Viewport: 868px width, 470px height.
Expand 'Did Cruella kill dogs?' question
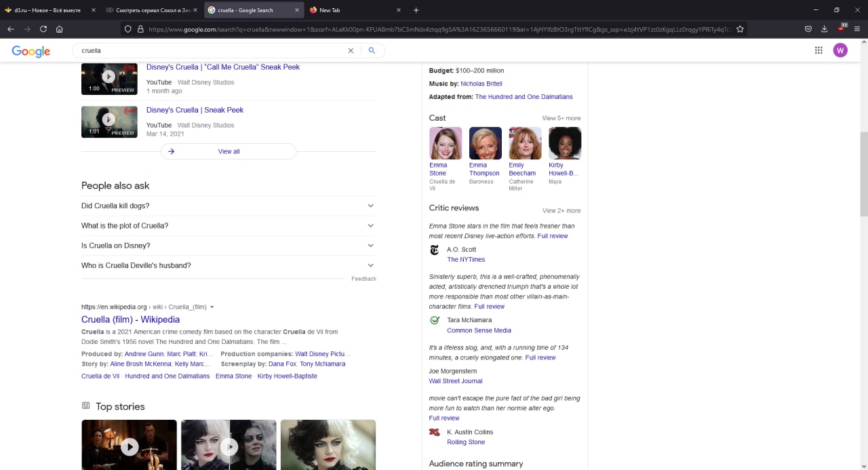pyautogui.click(x=229, y=205)
